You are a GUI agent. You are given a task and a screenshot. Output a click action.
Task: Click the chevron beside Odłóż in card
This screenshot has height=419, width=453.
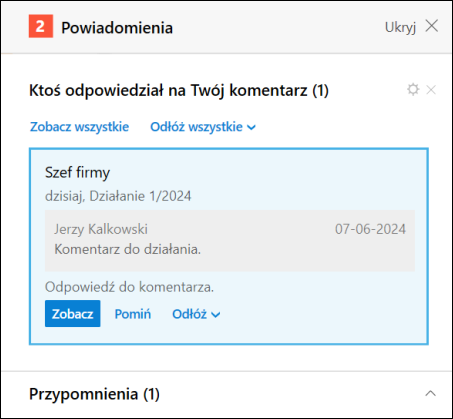216,315
